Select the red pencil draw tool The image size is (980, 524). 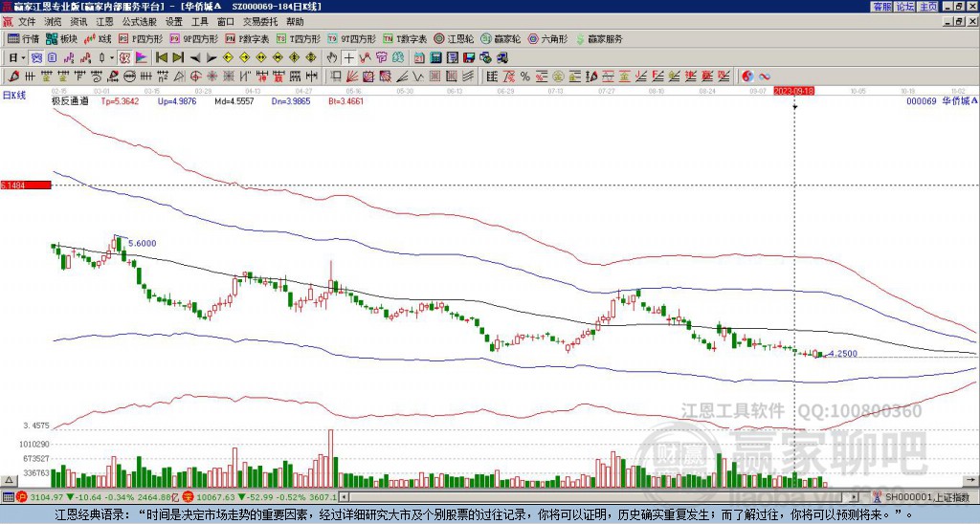tap(13, 76)
